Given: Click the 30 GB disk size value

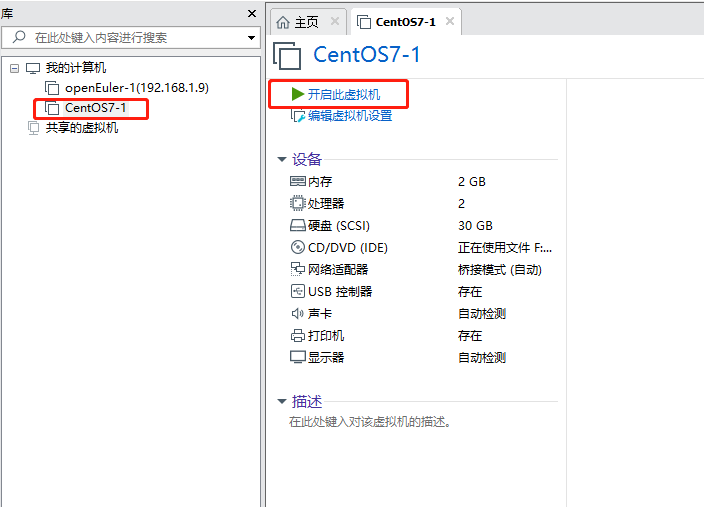Looking at the screenshot, I should coord(475,225).
